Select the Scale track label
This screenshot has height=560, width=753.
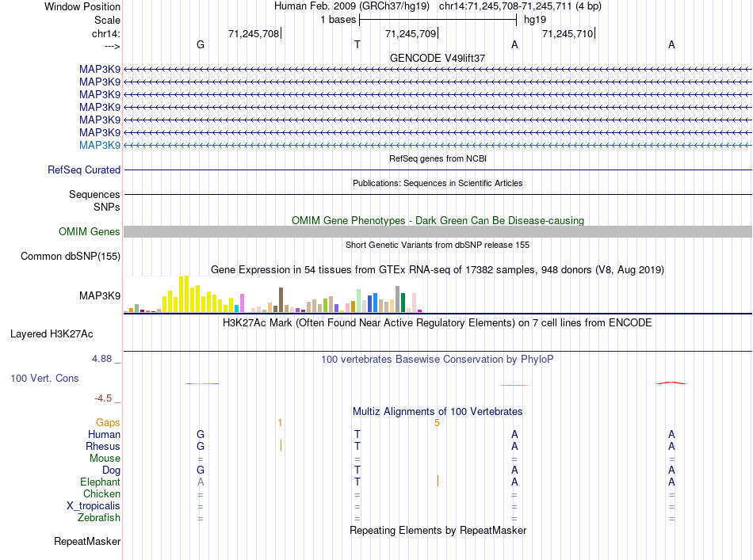pos(107,20)
